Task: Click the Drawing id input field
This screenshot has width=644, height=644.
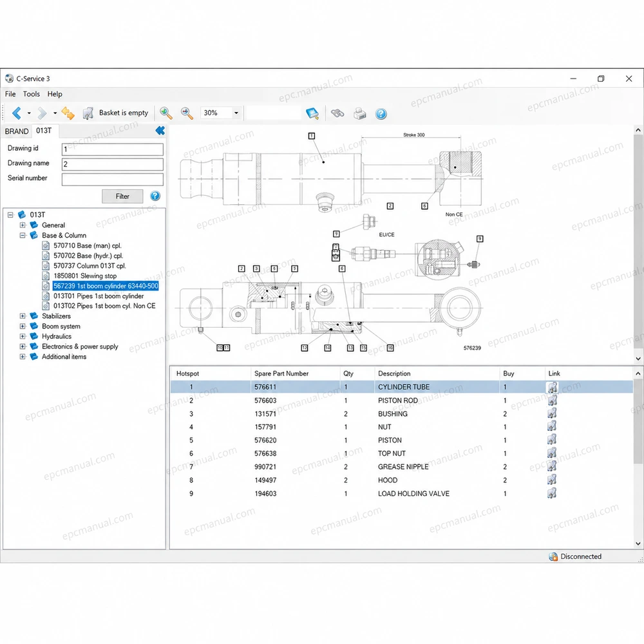Action: pyautogui.click(x=113, y=149)
